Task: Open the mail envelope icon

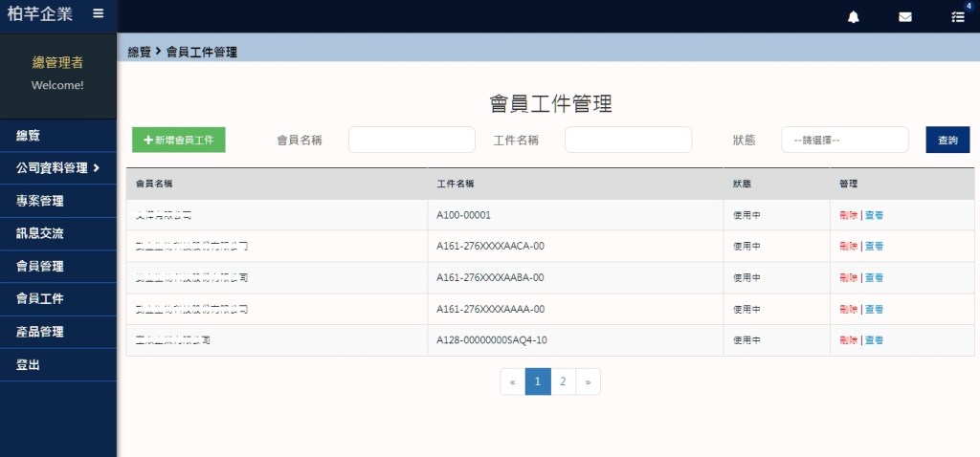Action: [x=905, y=16]
